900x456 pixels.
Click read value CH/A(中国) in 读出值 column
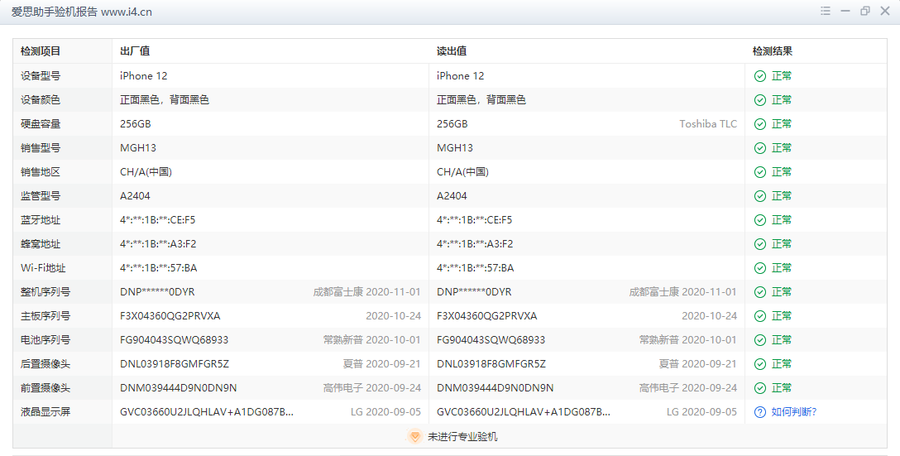click(x=463, y=172)
